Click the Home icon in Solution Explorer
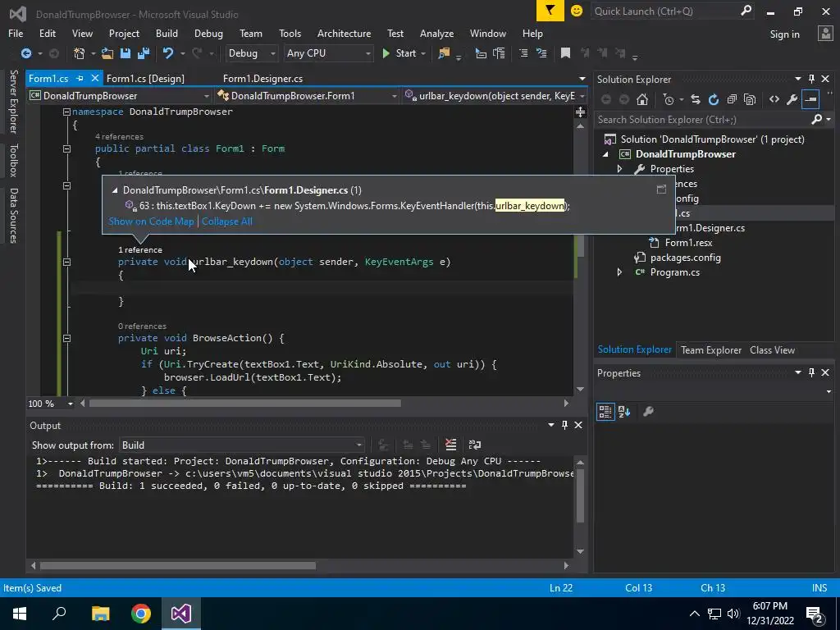This screenshot has height=630, width=840. click(642, 99)
